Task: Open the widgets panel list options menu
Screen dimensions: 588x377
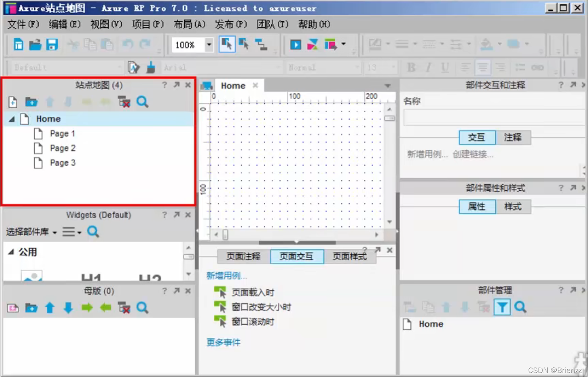Action: [72, 232]
